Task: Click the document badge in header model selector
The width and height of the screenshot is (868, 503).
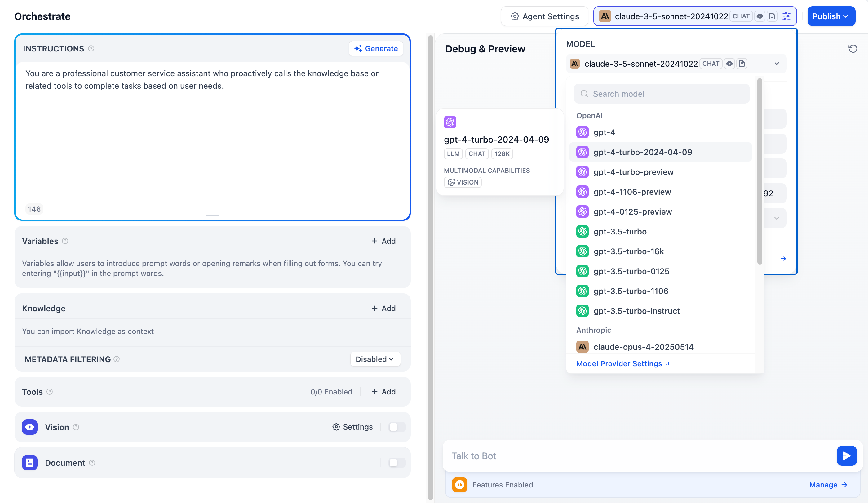Action: point(772,16)
